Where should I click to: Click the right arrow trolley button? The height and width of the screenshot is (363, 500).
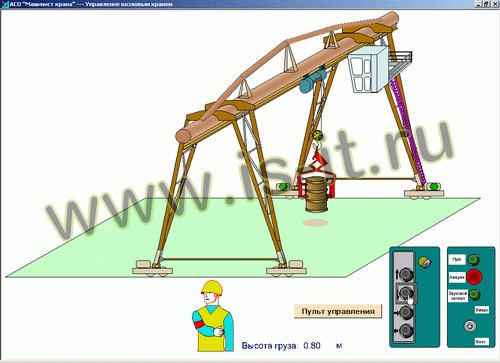pyautogui.click(x=406, y=312)
